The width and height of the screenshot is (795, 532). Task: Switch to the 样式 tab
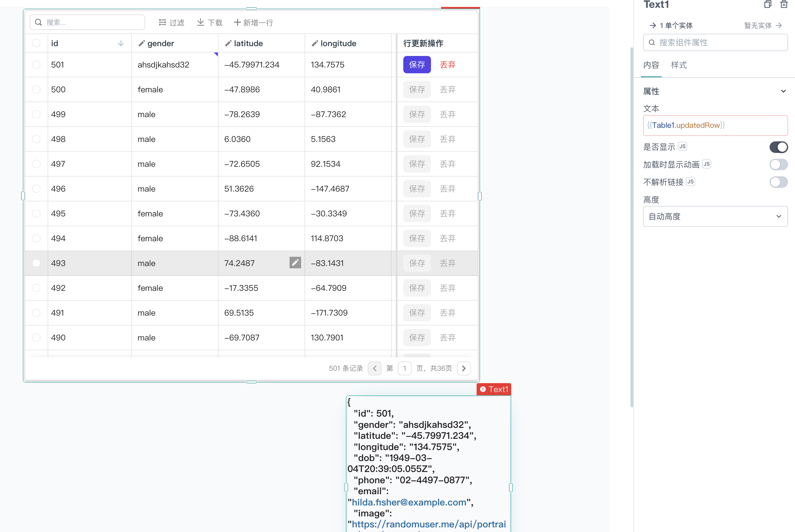click(x=679, y=65)
